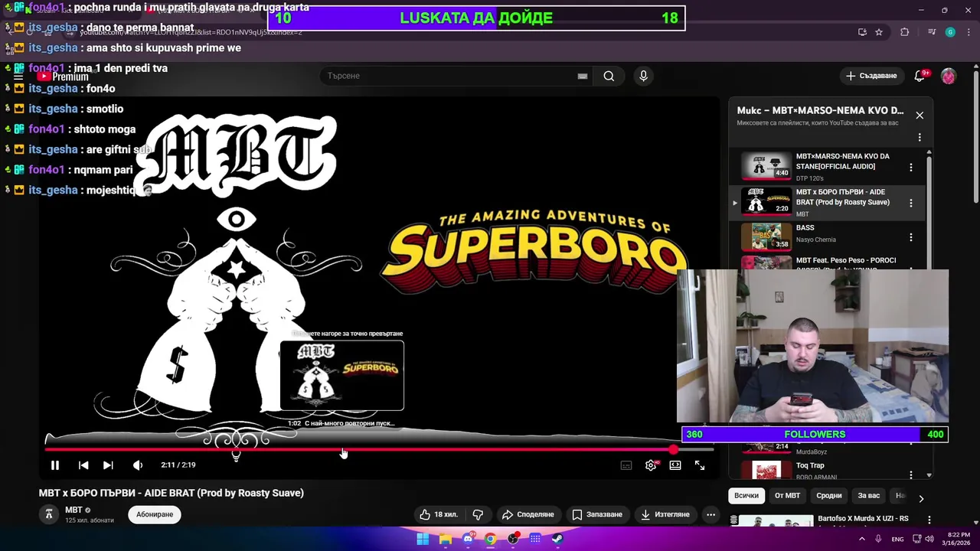This screenshot has height=551, width=980.
Task: Dislike the AIDE BRAT video
Action: [x=478, y=514]
